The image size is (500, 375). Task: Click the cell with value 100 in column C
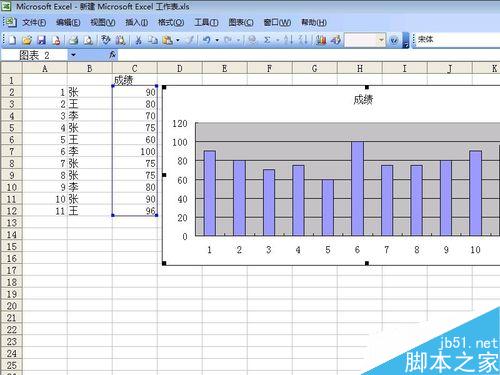pyautogui.click(x=135, y=151)
